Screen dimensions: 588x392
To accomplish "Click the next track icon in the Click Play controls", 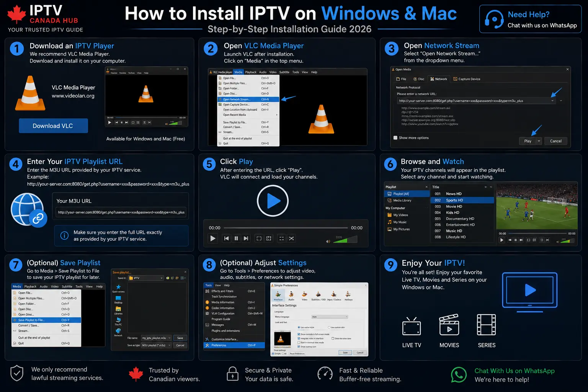I will pos(246,238).
